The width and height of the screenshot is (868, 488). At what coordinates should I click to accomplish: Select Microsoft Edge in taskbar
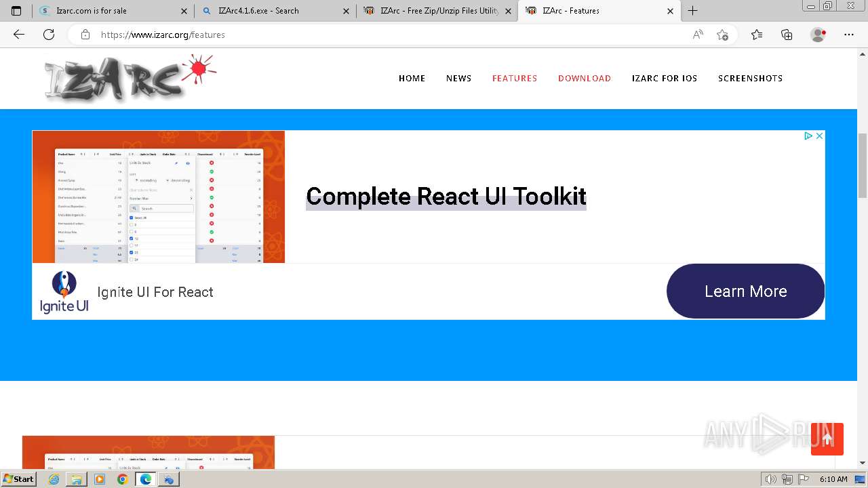145,479
